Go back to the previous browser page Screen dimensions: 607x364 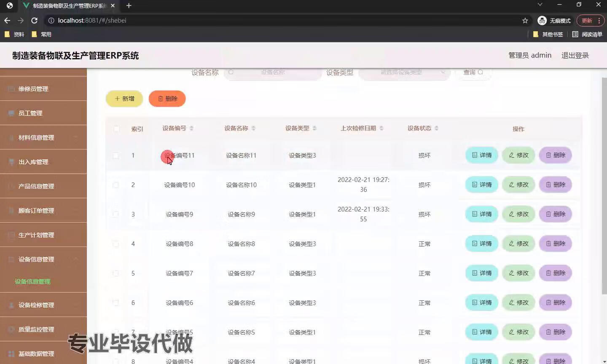click(7, 20)
